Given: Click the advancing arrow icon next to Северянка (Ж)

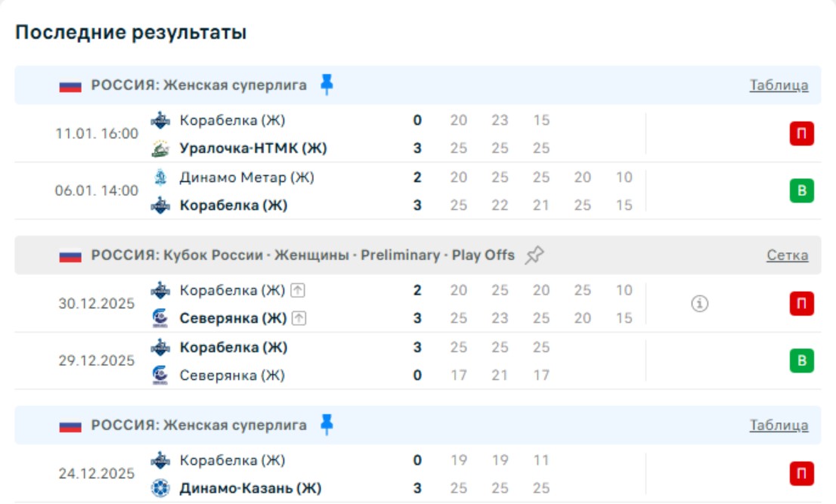Looking at the screenshot, I should point(299,319).
